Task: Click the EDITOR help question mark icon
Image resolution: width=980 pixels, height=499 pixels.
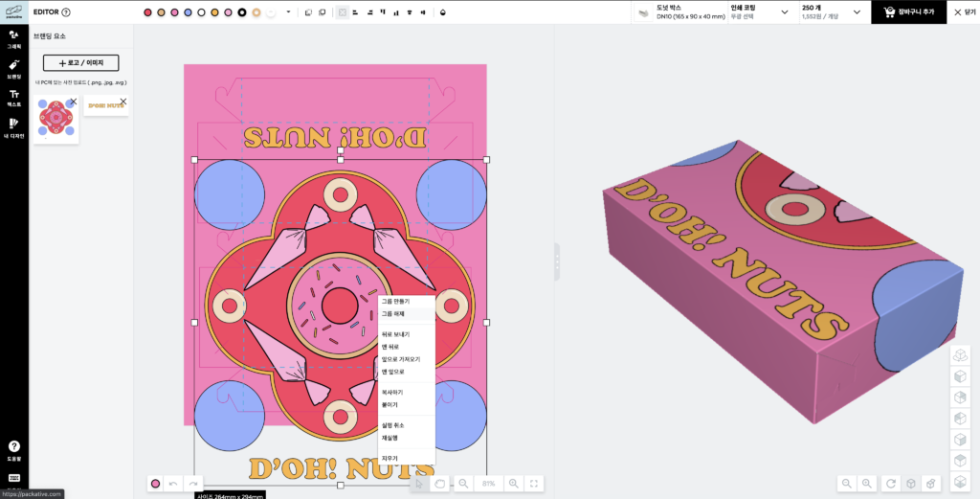Action: [x=66, y=11]
